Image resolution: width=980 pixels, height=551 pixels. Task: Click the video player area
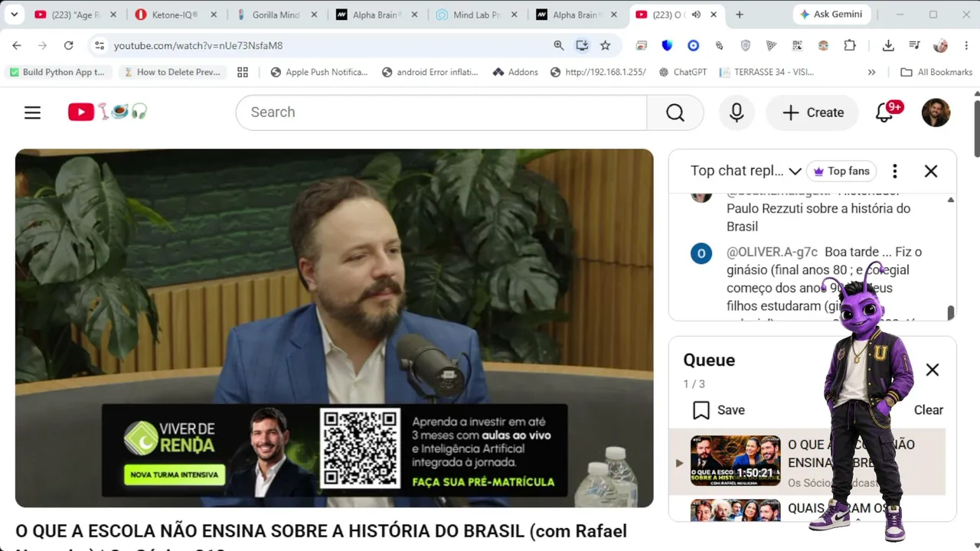(x=335, y=328)
